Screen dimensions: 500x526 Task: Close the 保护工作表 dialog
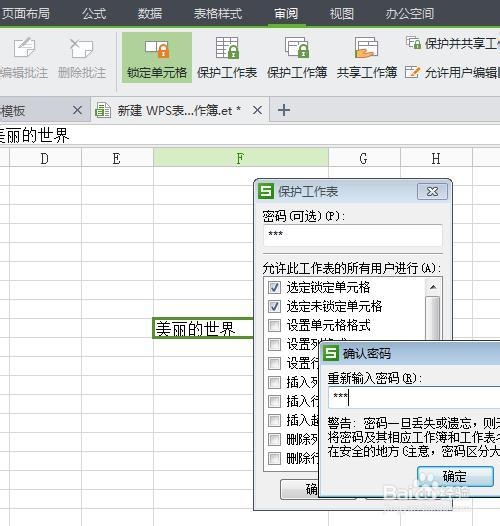coord(432,192)
